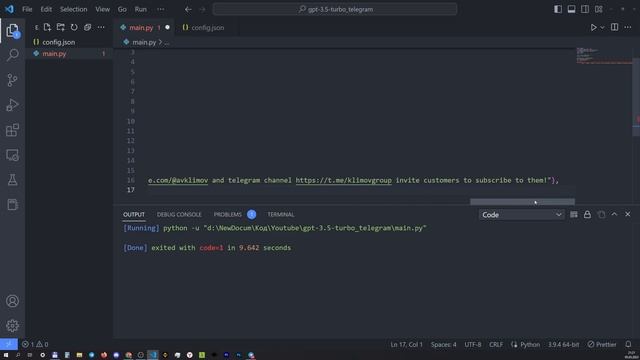640x360 pixels.
Task: Open the @avklimov link in code
Action: tap(178, 180)
